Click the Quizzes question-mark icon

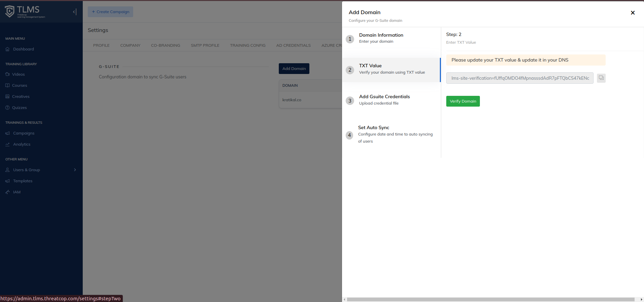[x=7, y=108]
